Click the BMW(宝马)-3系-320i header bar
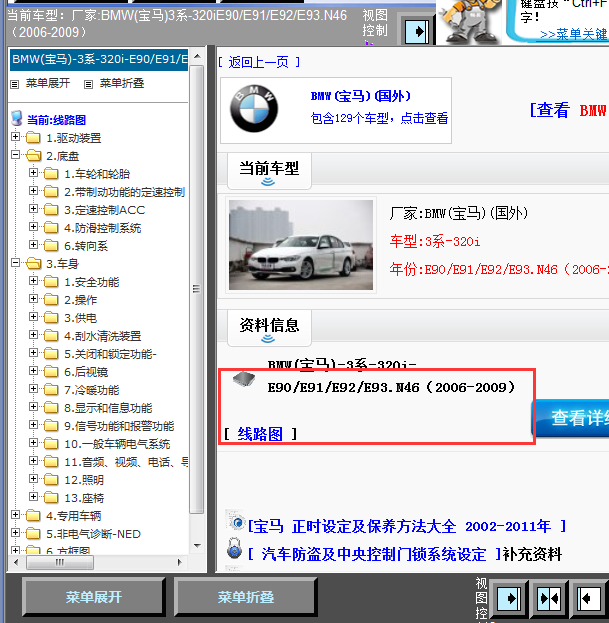The height and width of the screenshot is (623, 609). point(99,60)
